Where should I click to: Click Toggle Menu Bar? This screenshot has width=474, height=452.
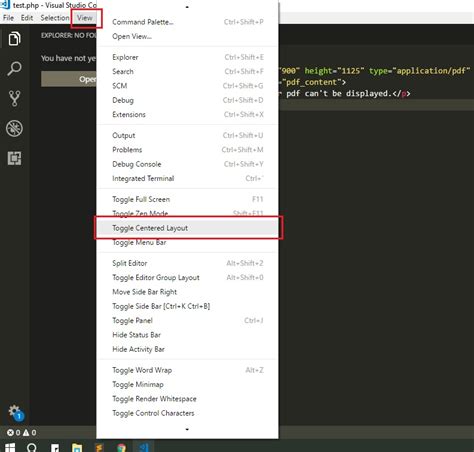pyautogui.click(x=187, y=243)
